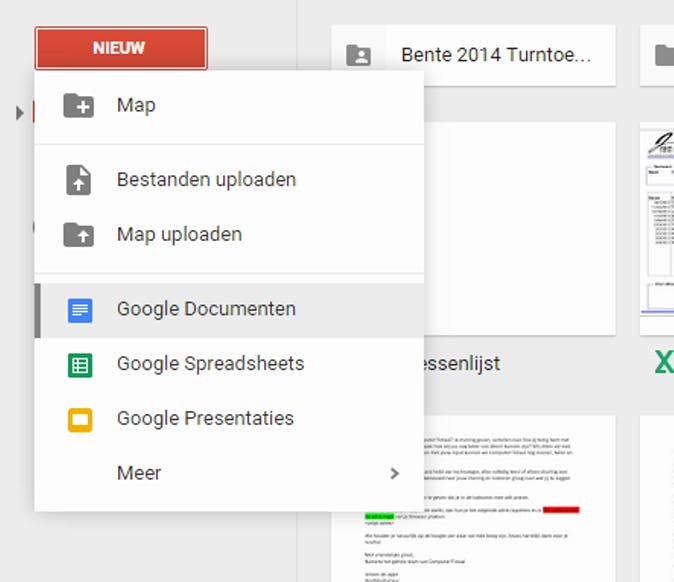This screenshot has width=674, height=582.
Task: Expand the Meer submenu chevron arrow
Action: point(395,473)
